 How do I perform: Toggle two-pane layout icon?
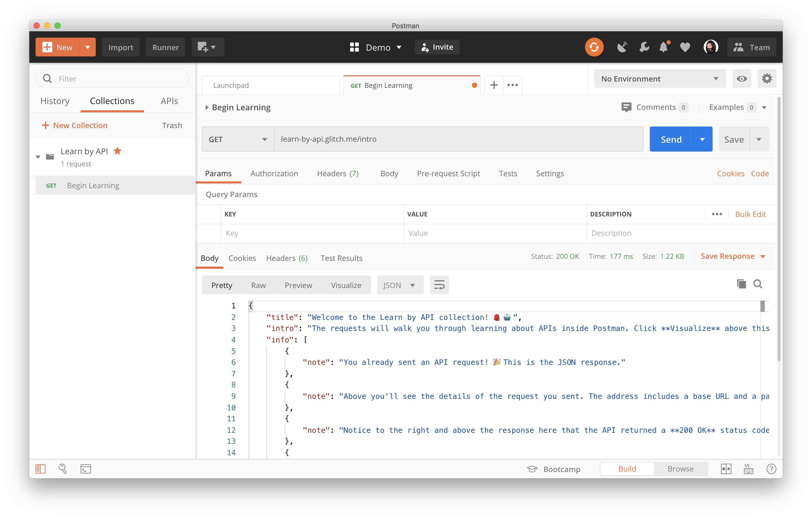click(726, 469)
